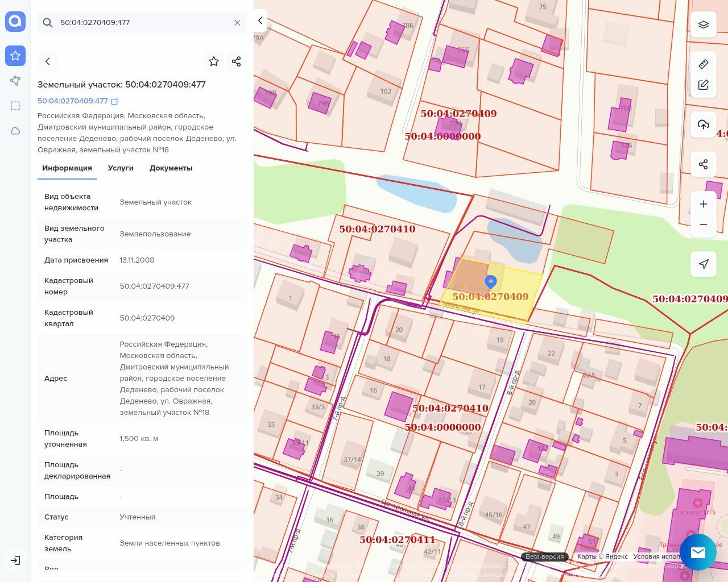Zoom out on the map

[x=704, y=225]
